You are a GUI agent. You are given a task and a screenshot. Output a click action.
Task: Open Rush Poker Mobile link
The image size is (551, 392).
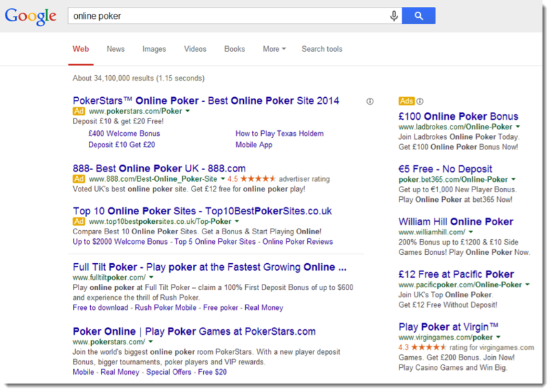point(165,308)
